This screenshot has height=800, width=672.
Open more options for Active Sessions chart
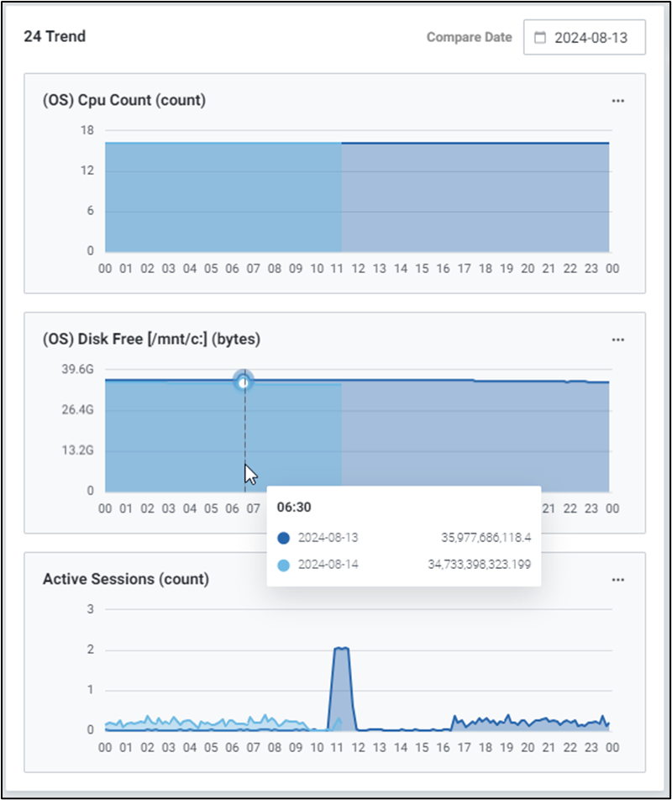(x=618, y=580)
